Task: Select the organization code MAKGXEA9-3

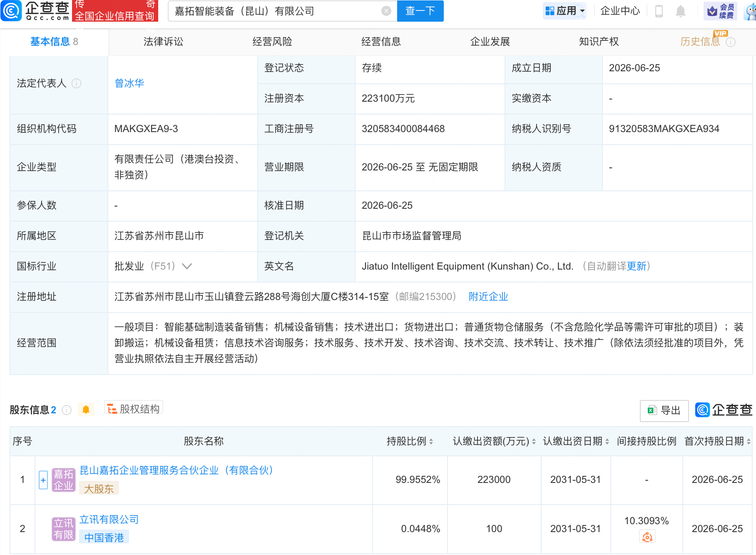Action: (146, 129)
